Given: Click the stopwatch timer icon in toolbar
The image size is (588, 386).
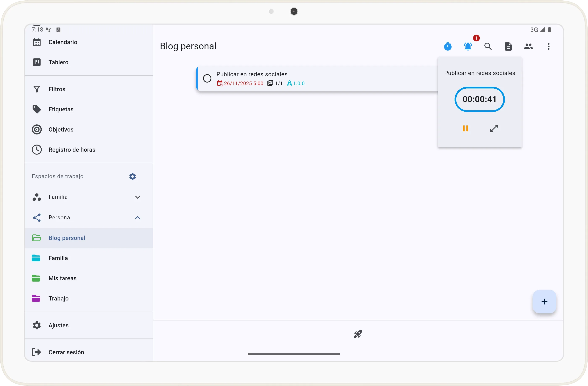Looking at the screenshot, I should click(448, 46).
